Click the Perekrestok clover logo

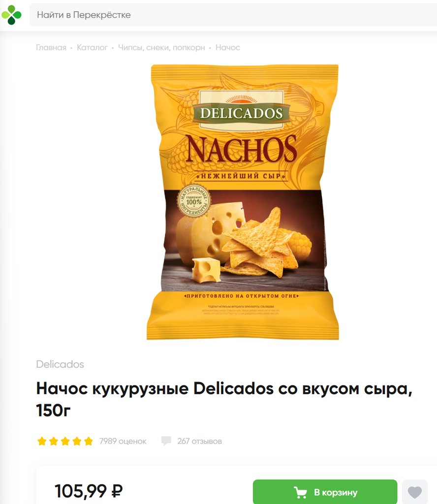(x=12, y=15)
